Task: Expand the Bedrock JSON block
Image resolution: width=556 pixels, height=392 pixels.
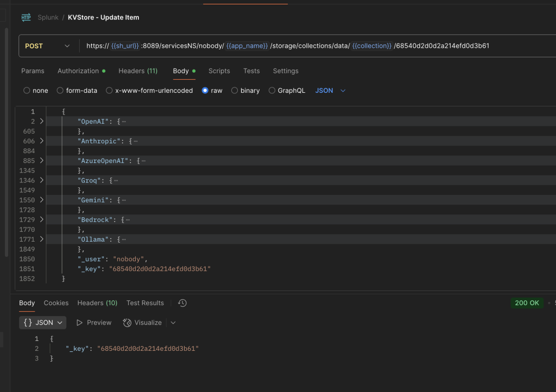Action: pyautogui.click(x=41, y=220)
